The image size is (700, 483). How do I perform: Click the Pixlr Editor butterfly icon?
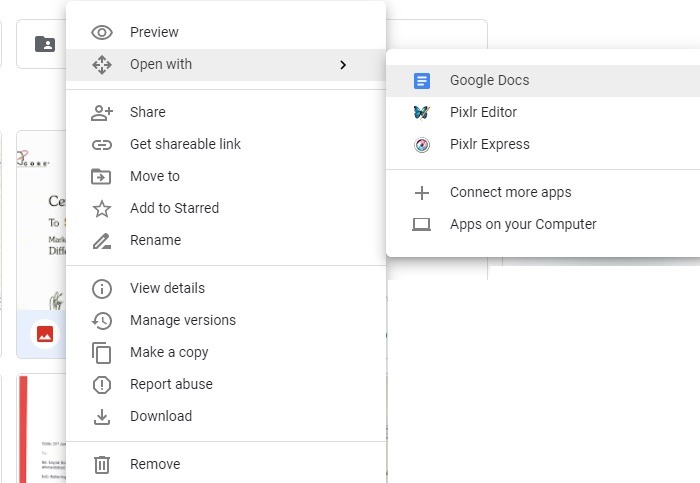422,112
